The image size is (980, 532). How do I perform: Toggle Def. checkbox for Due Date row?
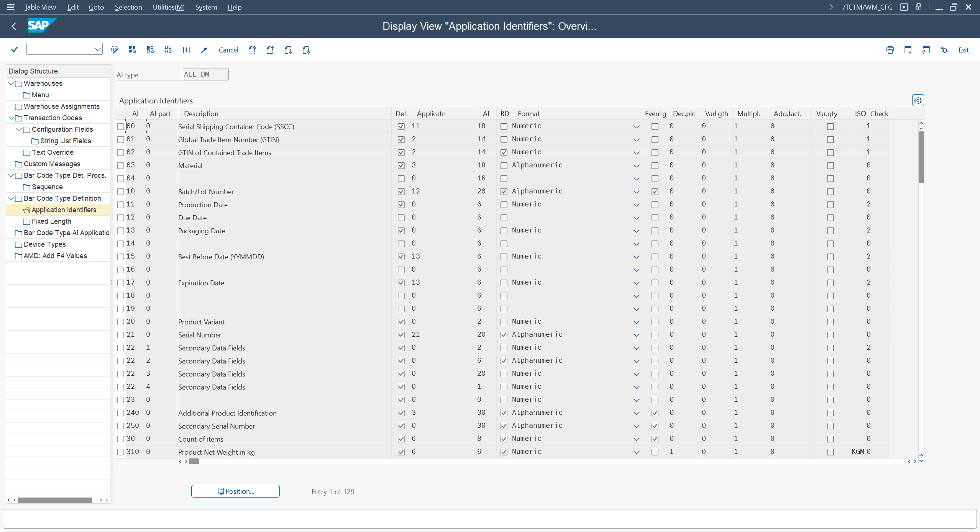click(x=401, y=218)
